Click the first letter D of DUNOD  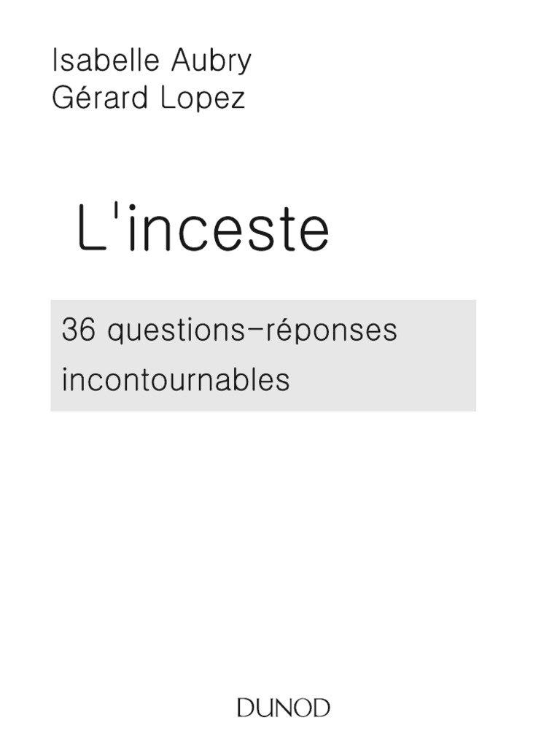[246, 708]
